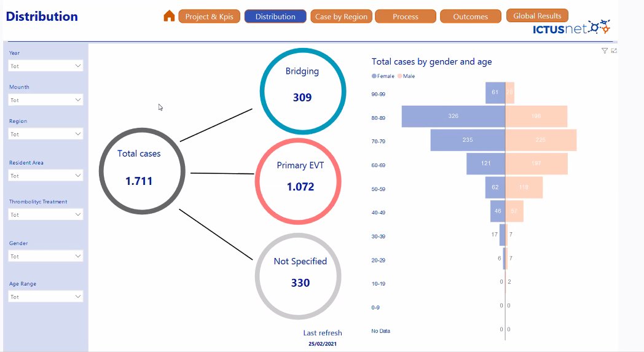Select the Total cases circle
Image resolution: width=644 pixels, height=352 pixels.
pyautogui.click(x=142, y=171)
